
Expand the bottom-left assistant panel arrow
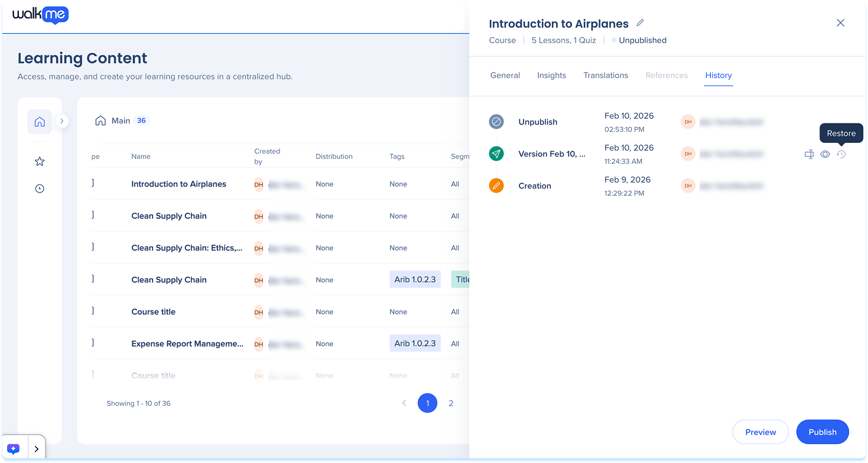pos(37,449)
